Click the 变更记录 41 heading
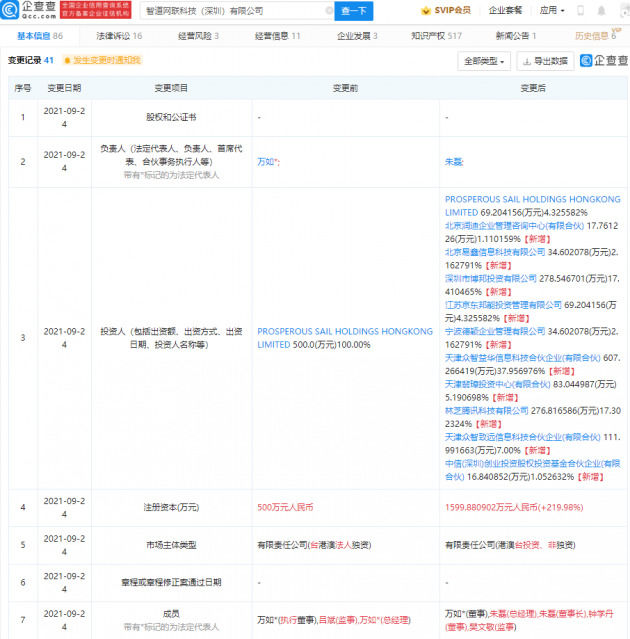The height and width of the screenshot is (639, 630). tap(31, 60)
